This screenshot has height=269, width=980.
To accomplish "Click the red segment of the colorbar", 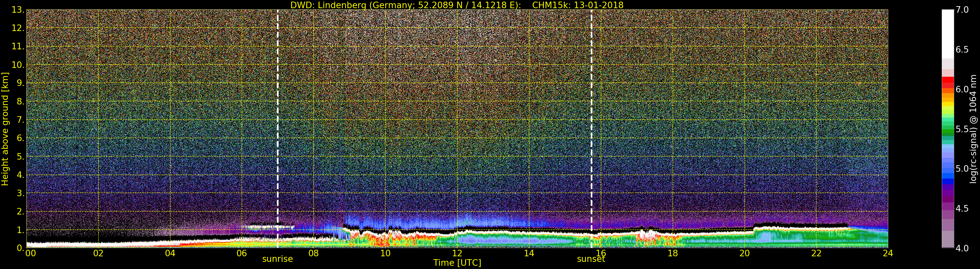I will click(948, 80).
